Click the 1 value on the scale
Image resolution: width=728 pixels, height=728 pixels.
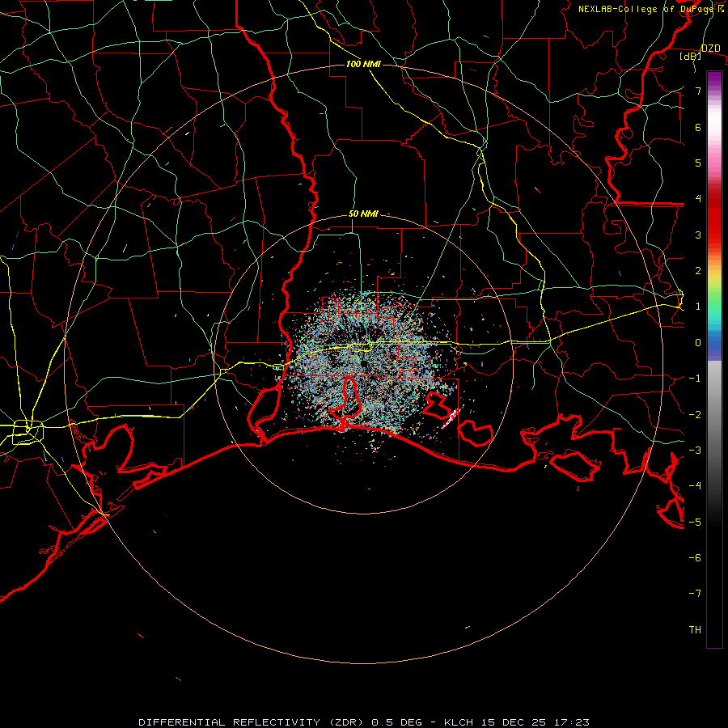point(698,307)
